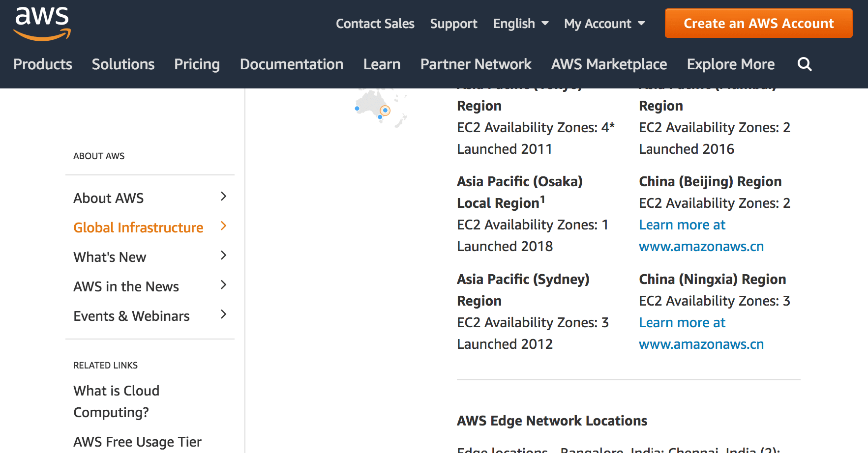The image size is (868, 453).
Task: Click China (Beijing) Region heading
Action: click(710, 181)
